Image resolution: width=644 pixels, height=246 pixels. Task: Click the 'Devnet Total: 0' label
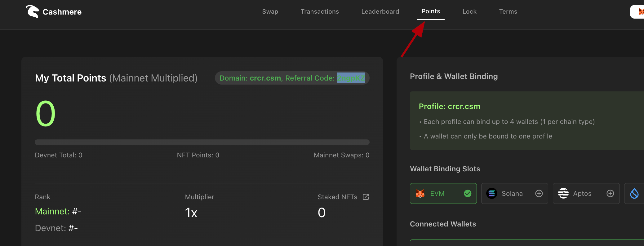tap(59, 155)
